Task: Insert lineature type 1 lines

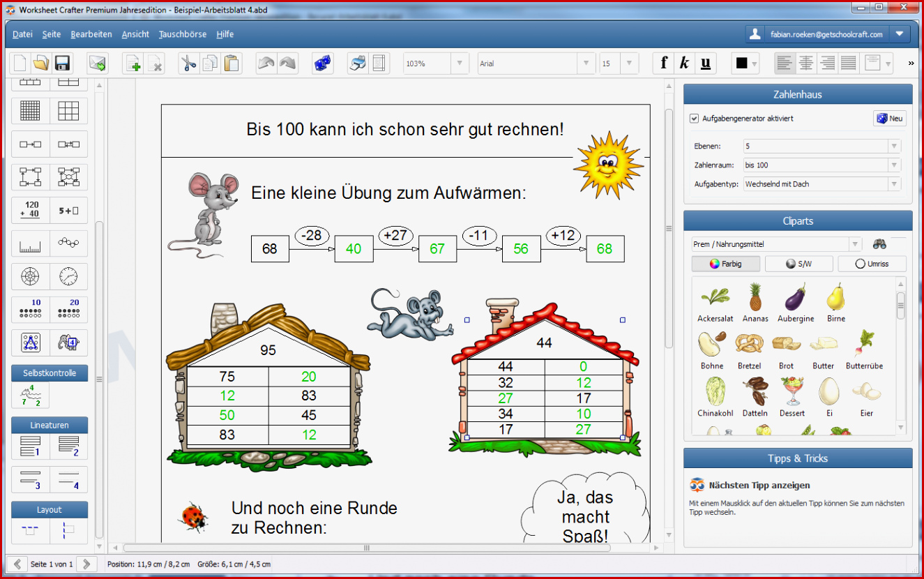Action: 30,446
